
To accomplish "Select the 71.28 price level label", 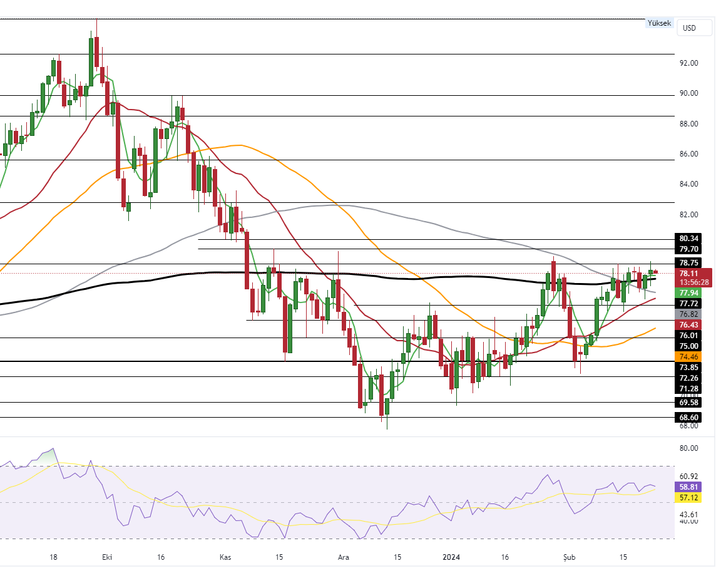I will pyautogui.click(x=688, y=388).
